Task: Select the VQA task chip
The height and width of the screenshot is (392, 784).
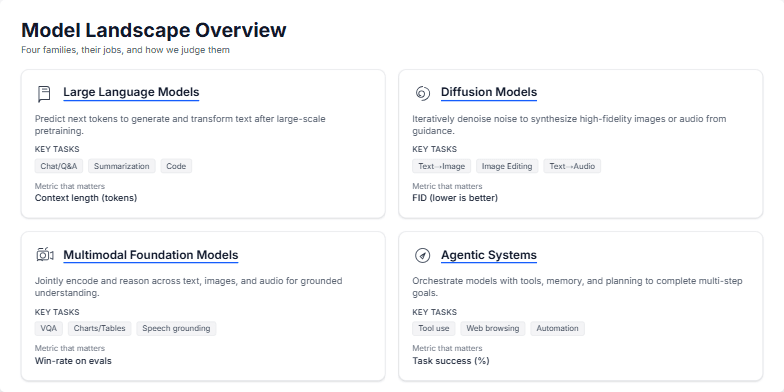Action: 48,328
